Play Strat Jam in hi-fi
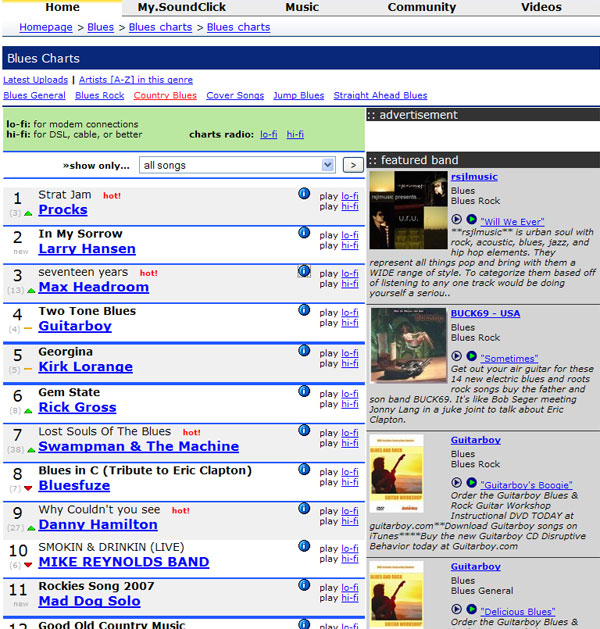The height and width of the screenshot is (629, 600). (x=350, y=207)
